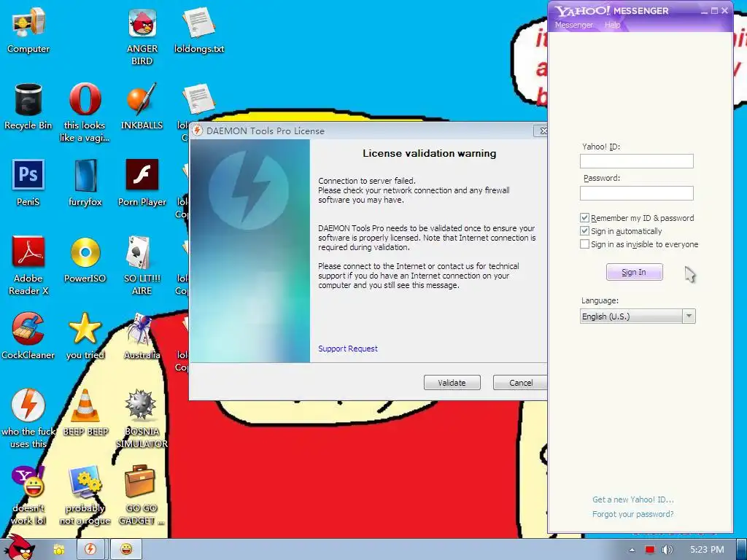Select the GO GO GADGET briefcase icon
The image size is (747, 560).
pos(141,495)
